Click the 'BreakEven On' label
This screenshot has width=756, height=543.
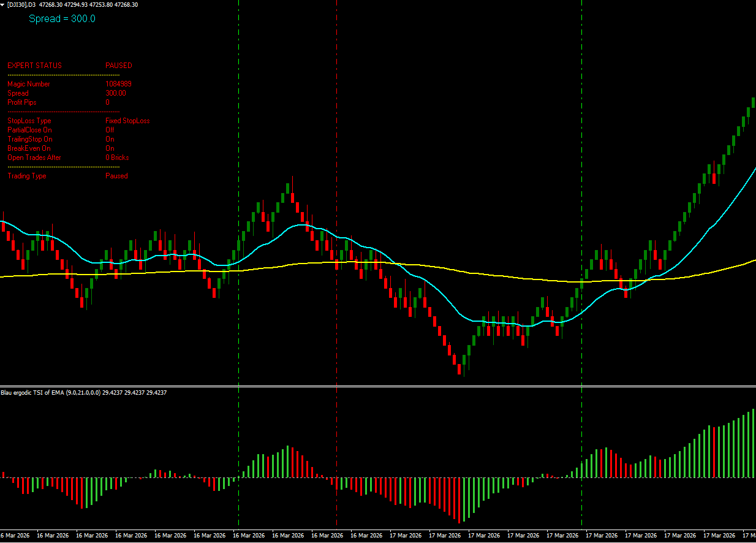point(29,148)
